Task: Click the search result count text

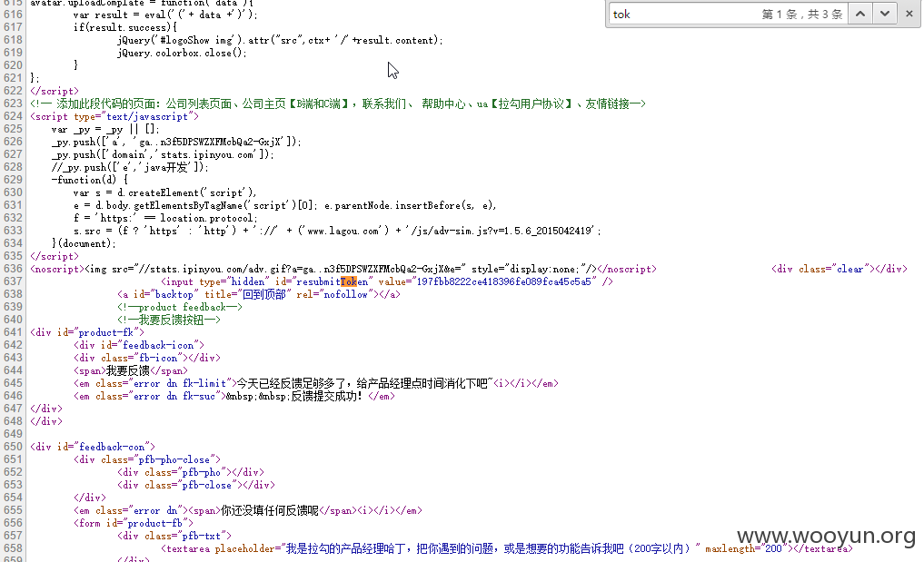Action: [x=802, y=15]
